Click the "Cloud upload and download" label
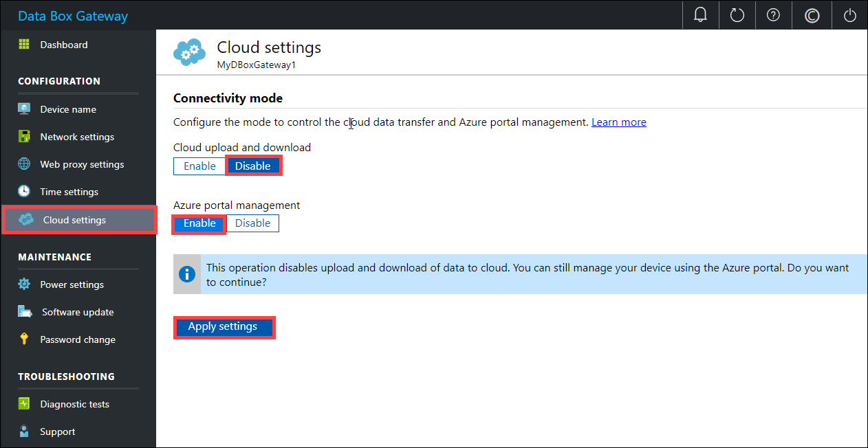The height and width of the screenshot is (448, 868). click(x=242, y=148)
